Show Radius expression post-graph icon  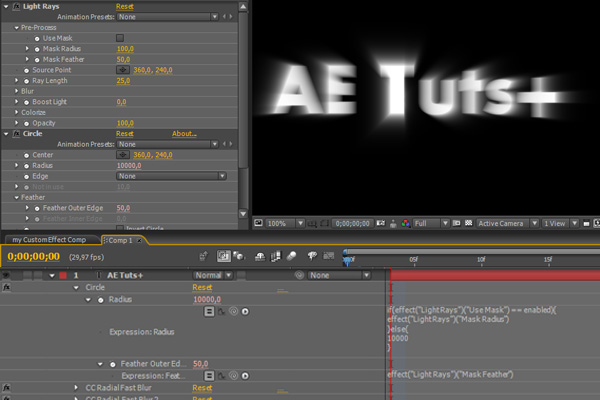pos(222,312)
